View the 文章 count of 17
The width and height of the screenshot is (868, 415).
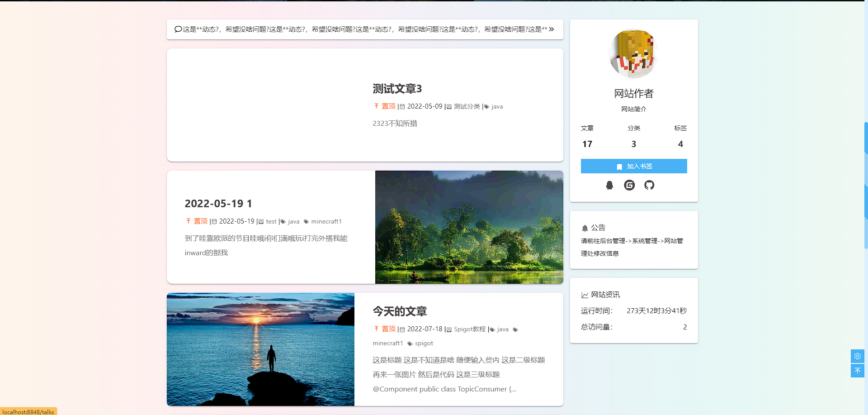coord(587,144)
